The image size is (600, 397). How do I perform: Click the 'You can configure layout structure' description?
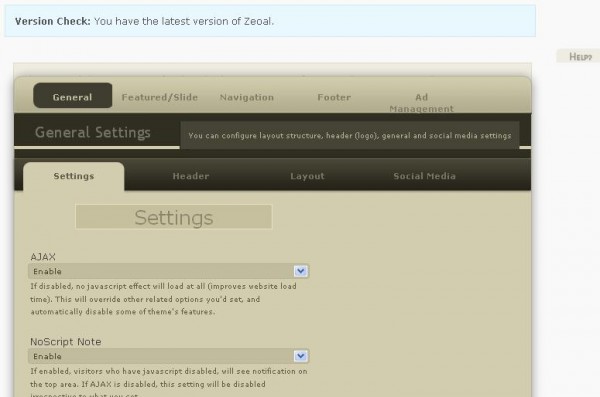(350, 136)
